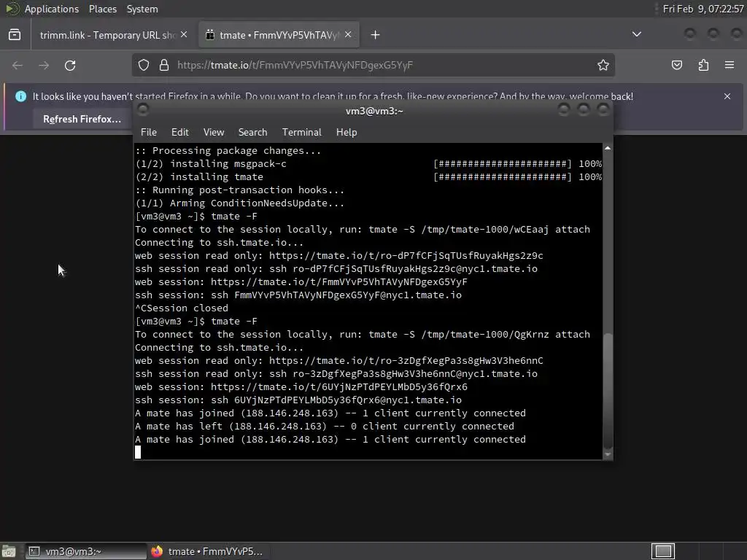Open the terminal File menu
The width and height of the screenshot is (747, 560).
pos(149,133)
